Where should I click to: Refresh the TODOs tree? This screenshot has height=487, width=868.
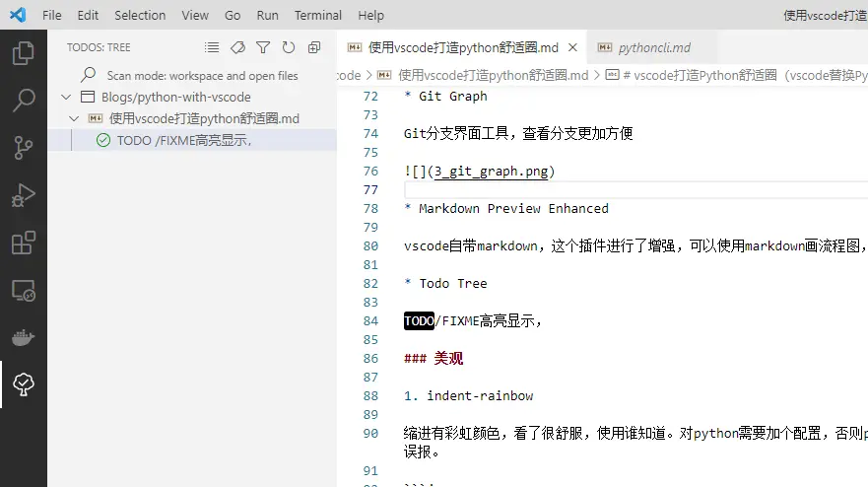pos(289,47)
